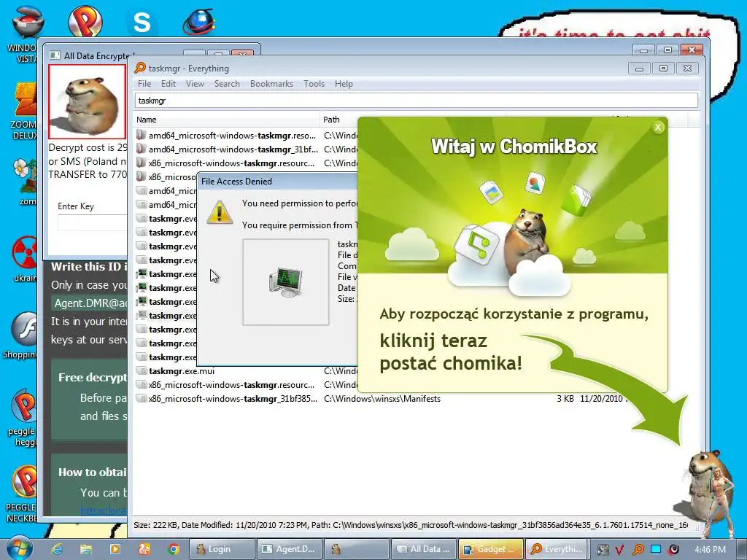Open the zombie flower desktop icon
Screen dimensions: 747x560
(x=25, y=175)
